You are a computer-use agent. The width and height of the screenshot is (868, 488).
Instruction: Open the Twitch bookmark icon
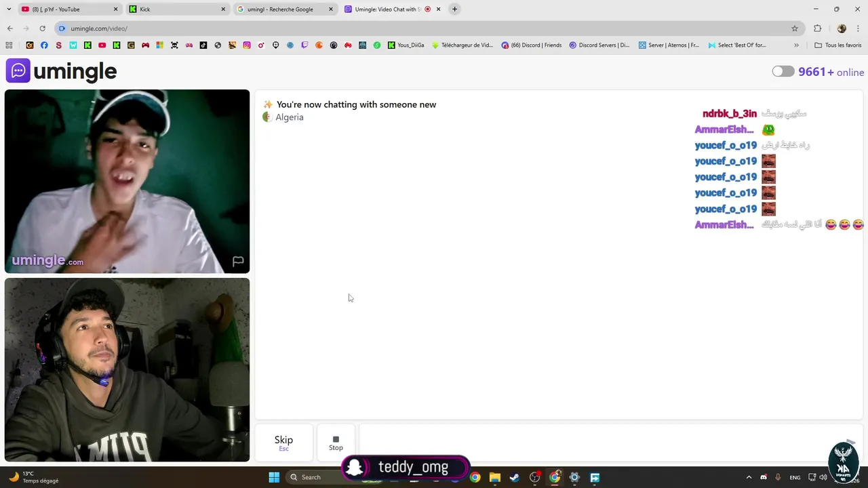click(304, 45)
